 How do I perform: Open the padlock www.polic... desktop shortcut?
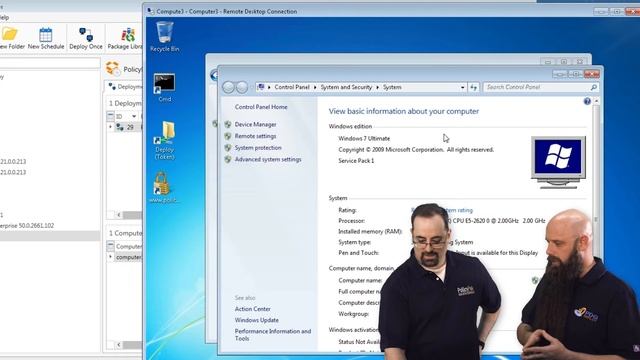click(x=163, y=187)
